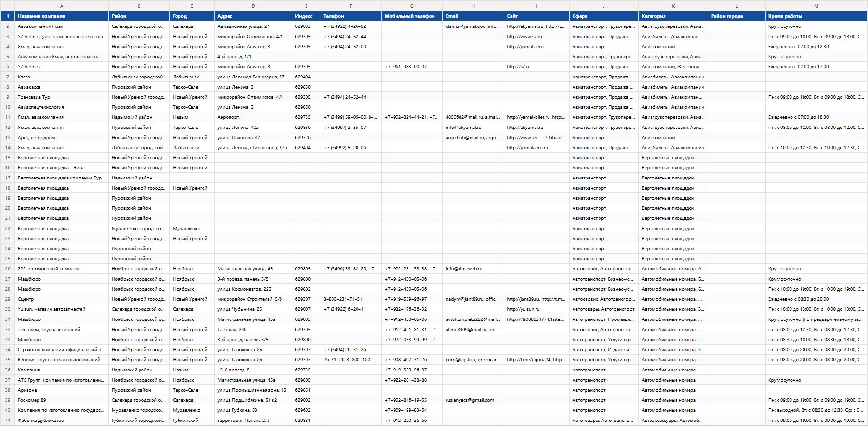
Task: Click the 'Email' header cell
Action: point(473,16)
